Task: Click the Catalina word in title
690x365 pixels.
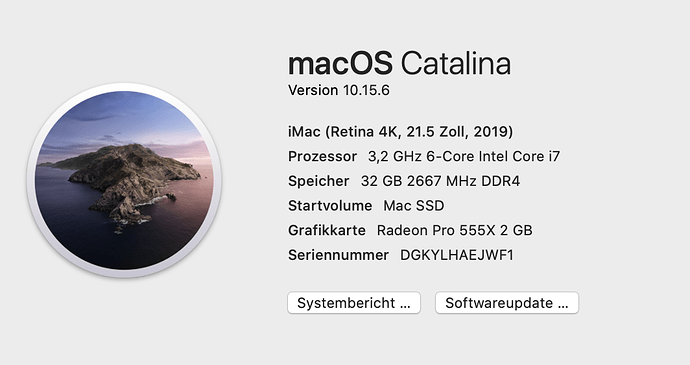Action: [456, 63]
